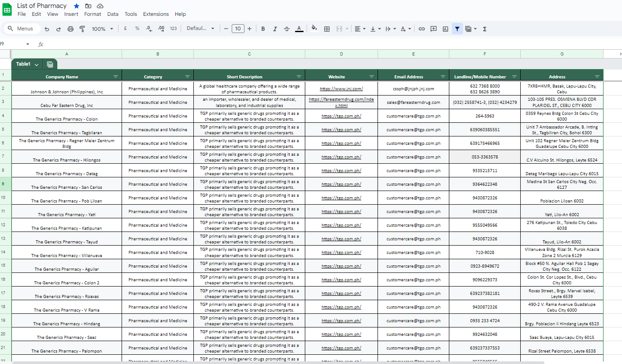The width and height of the screenshot is (622, 364).
Task: Open the Company Name column filter
Action: coord(116,77)
